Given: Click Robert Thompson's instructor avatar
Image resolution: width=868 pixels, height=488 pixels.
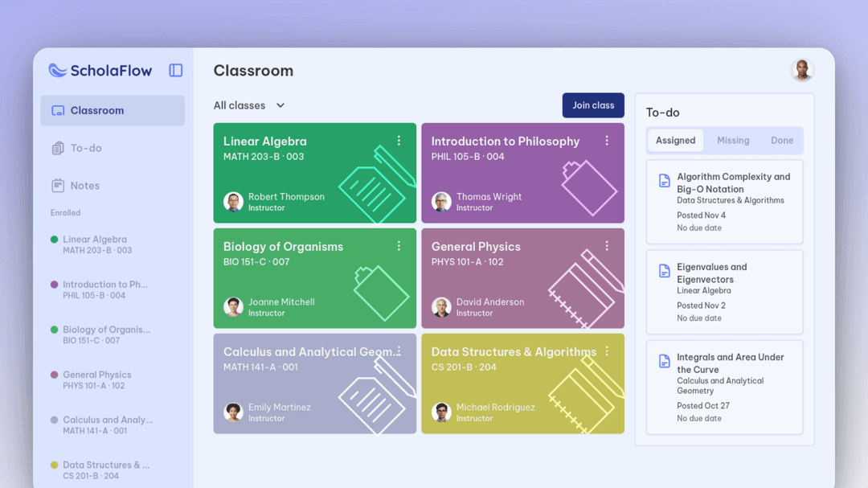Looking at the screenshot, I should click(233, 202).
